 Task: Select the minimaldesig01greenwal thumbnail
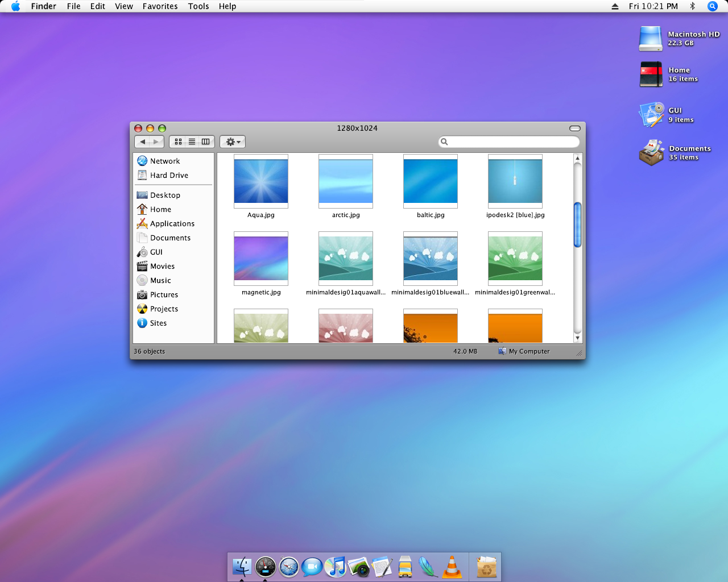click(515, 259)
